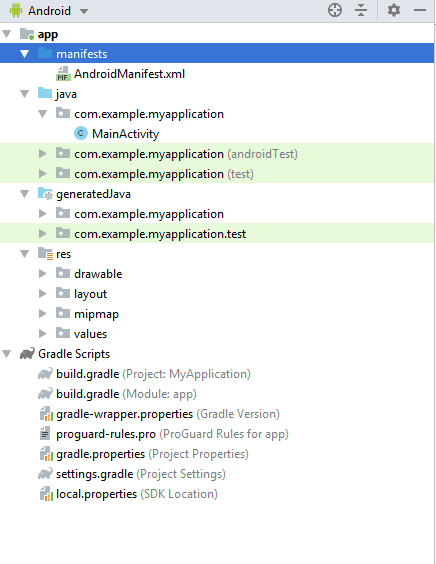Expand the drawable folder arrow
The image size is (436, 564).
tap(42, 274)
